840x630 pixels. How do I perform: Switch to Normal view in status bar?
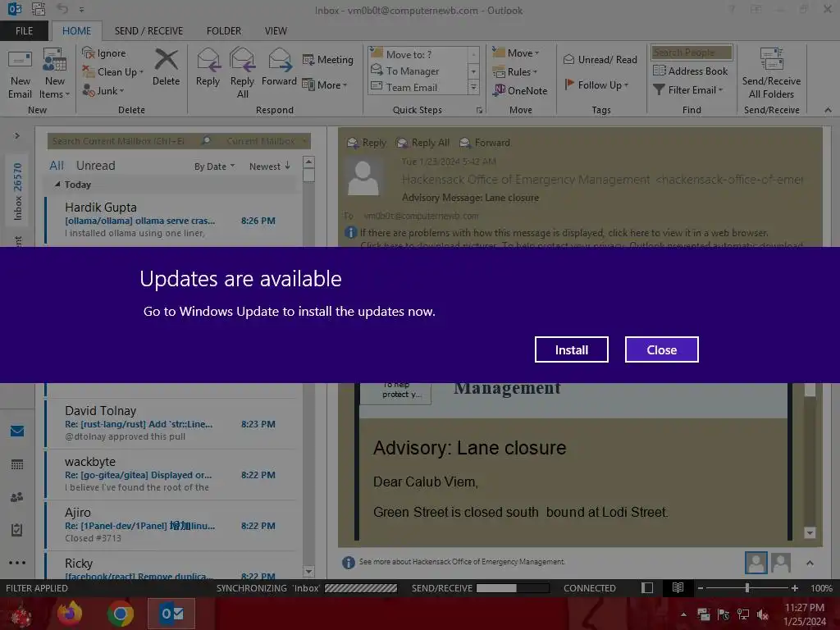tap(647, 587)
